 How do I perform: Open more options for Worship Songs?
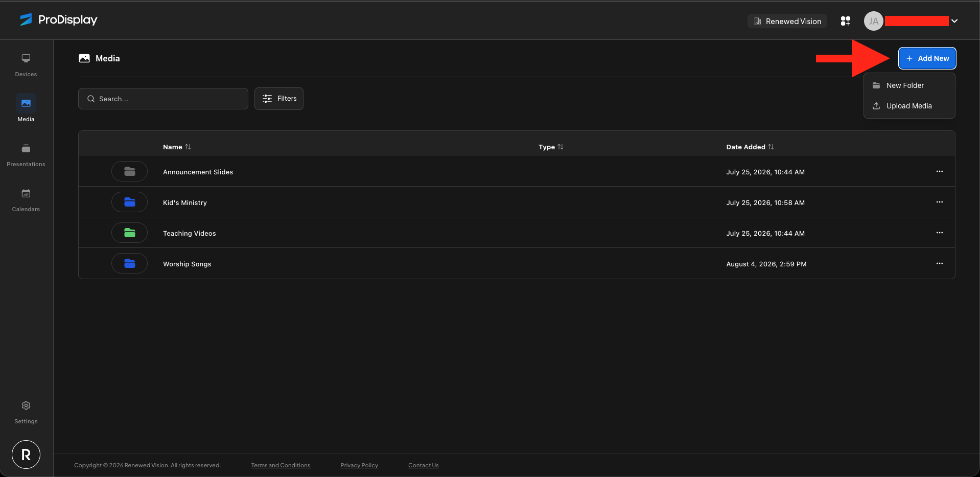[x=939, y=263]
